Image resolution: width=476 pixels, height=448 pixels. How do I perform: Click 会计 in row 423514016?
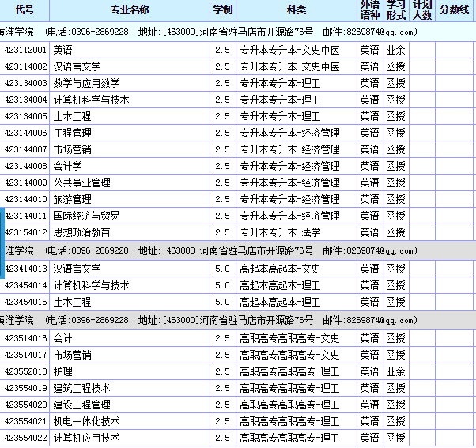coord(62,338)
